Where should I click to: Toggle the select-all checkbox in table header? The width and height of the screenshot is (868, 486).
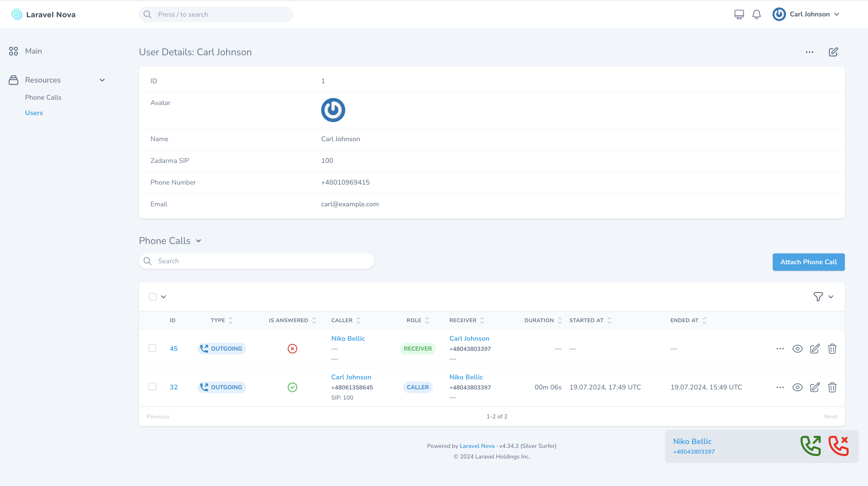153,297
